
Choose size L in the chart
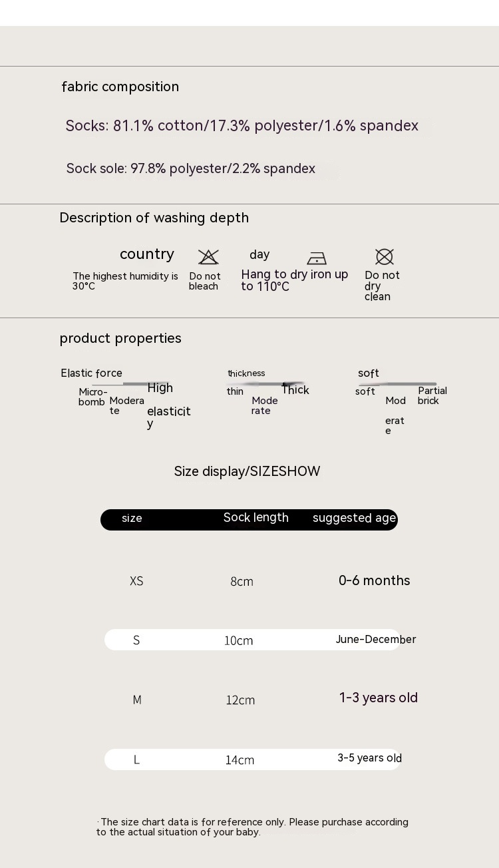pos(136,759)
